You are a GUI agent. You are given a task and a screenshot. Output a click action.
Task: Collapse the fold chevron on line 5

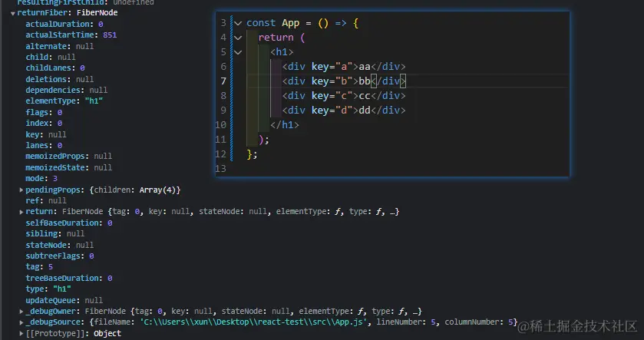[238, 52]
